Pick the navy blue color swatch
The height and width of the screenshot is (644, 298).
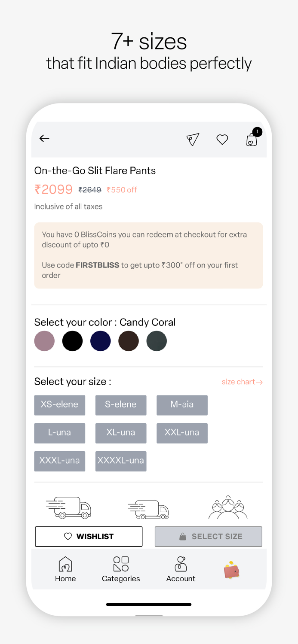[101, 341]
